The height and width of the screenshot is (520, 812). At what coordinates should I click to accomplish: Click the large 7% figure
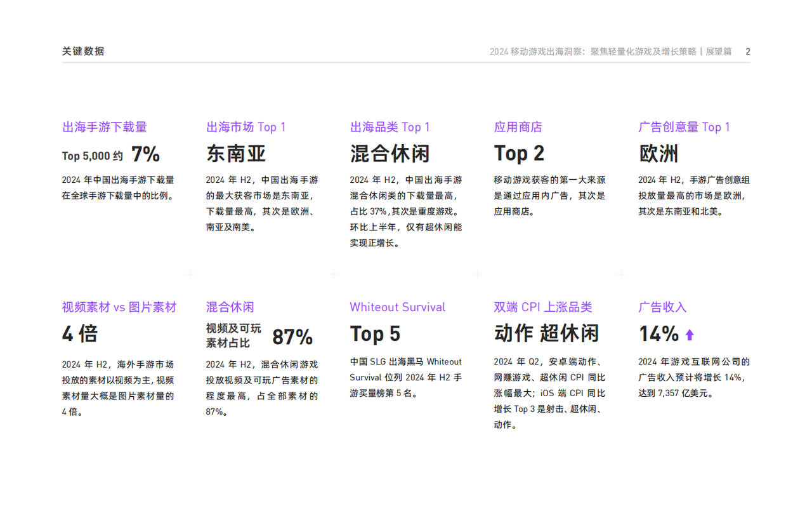(x=145, y=154)
